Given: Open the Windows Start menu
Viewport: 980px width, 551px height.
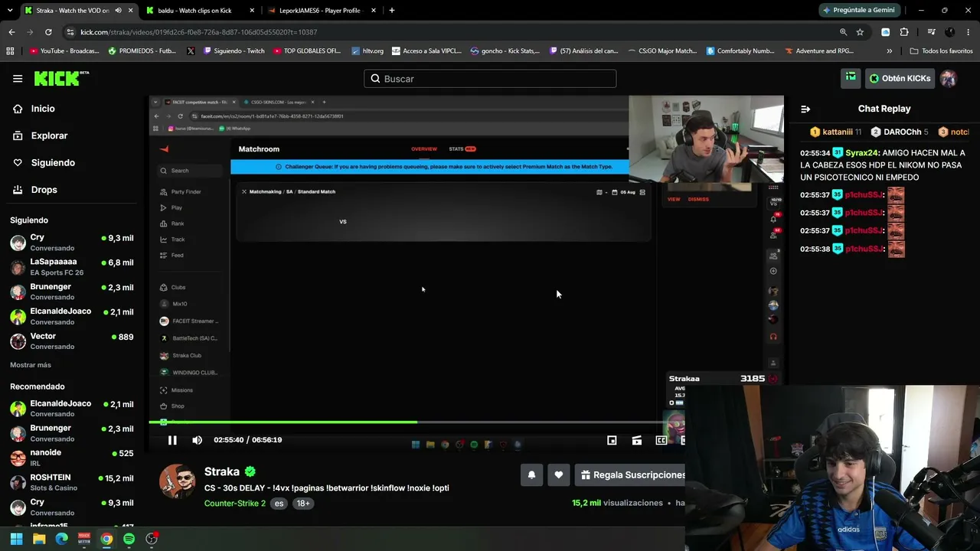Looking at the screenshot, I should tap(16, 539).
